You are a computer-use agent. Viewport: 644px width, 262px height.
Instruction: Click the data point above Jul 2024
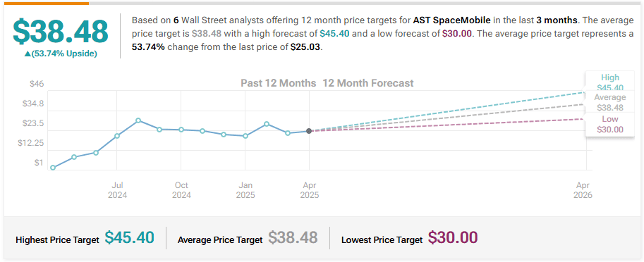coord(117,136)
